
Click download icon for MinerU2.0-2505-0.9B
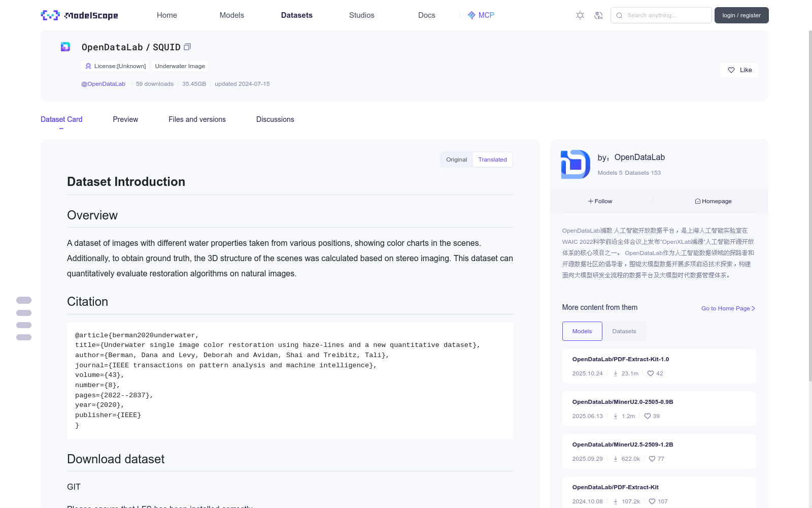(616, 416)
